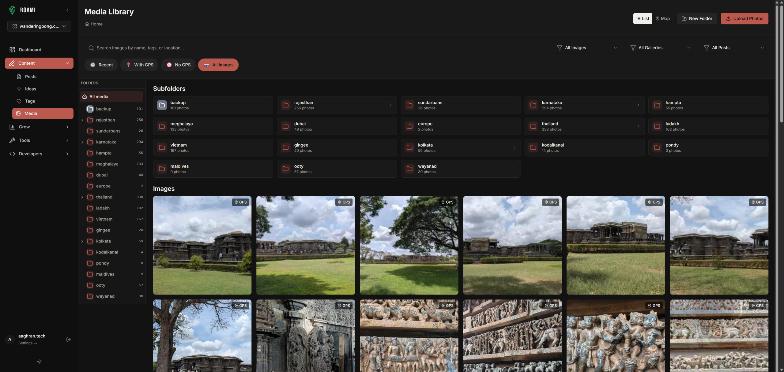This screenshot has width=784, height=372.
Task: Open the ladakh subfolder card
Action: (x=708, y=126)
